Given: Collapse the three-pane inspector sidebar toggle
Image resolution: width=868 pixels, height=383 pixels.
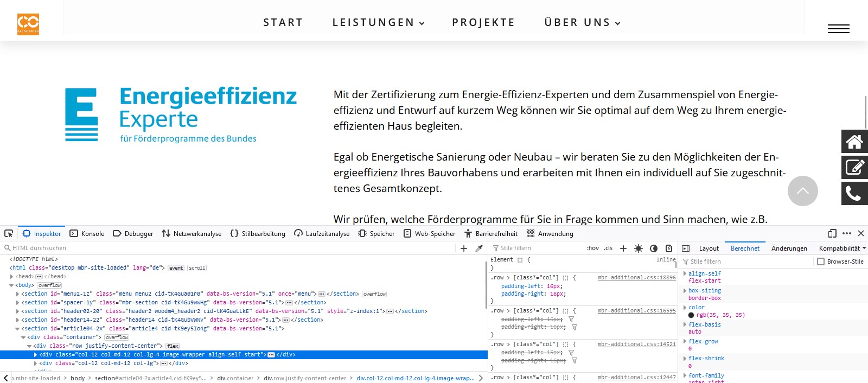Looking at the screenshot, I should [x=686, y=248].
